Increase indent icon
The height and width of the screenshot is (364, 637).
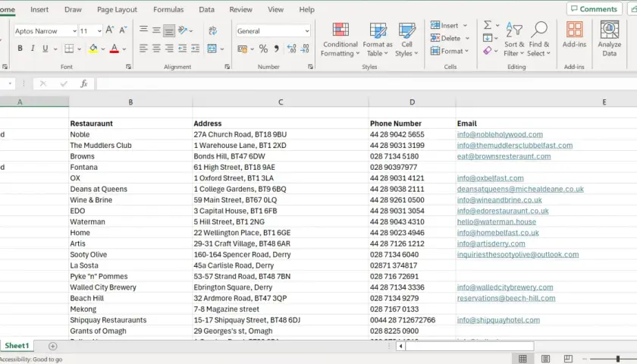[196, 49]
